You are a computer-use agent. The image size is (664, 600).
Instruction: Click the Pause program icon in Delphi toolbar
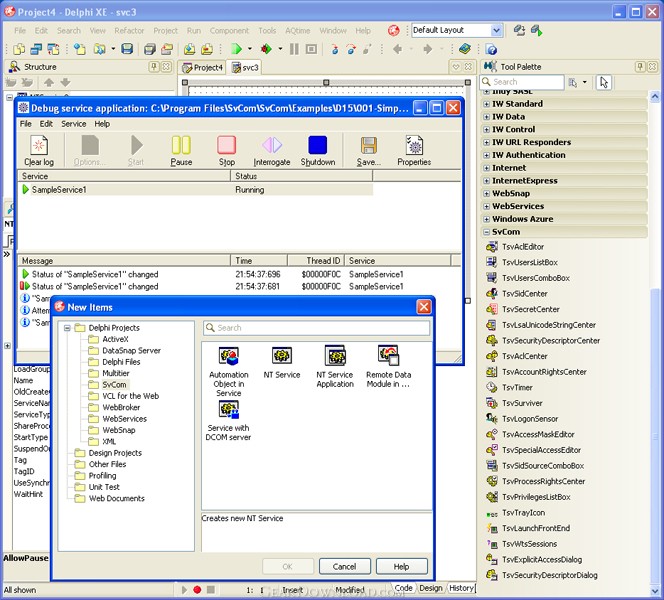294,49
